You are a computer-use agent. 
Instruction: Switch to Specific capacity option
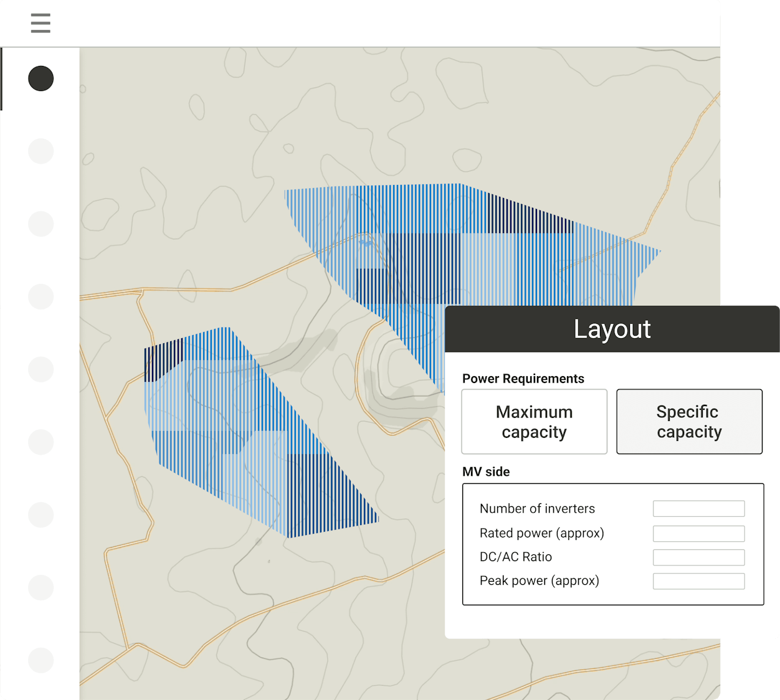point(689,422)
